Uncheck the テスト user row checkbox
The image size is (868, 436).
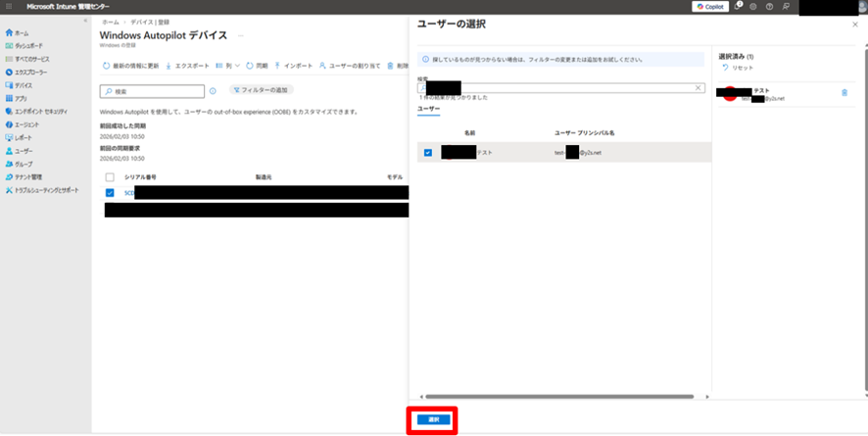(x=428, y=152)
